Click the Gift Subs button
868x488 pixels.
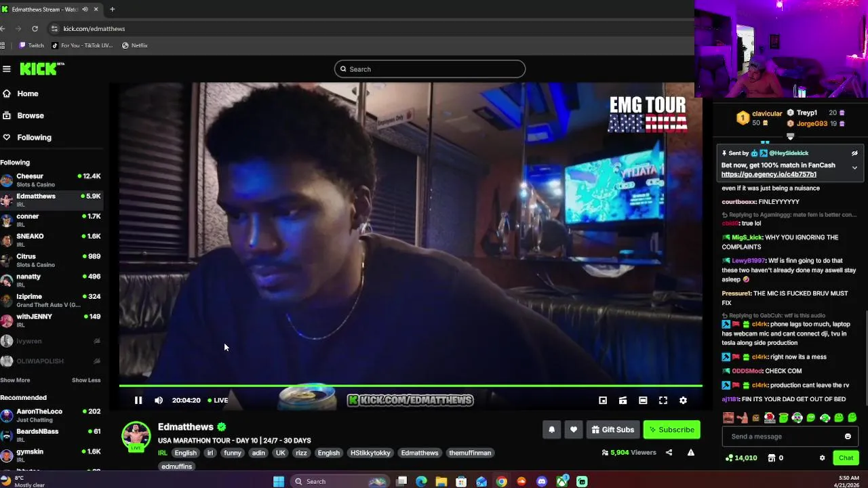[612, 430]
